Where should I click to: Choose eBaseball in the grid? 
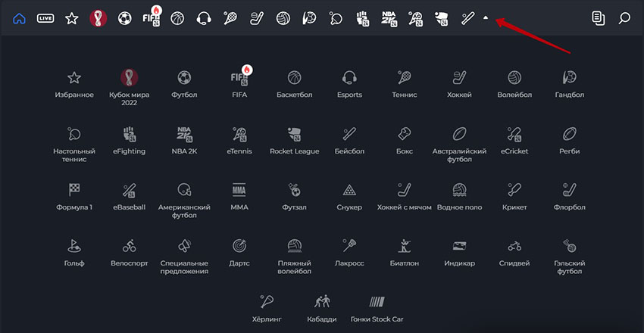pos(130,197)
